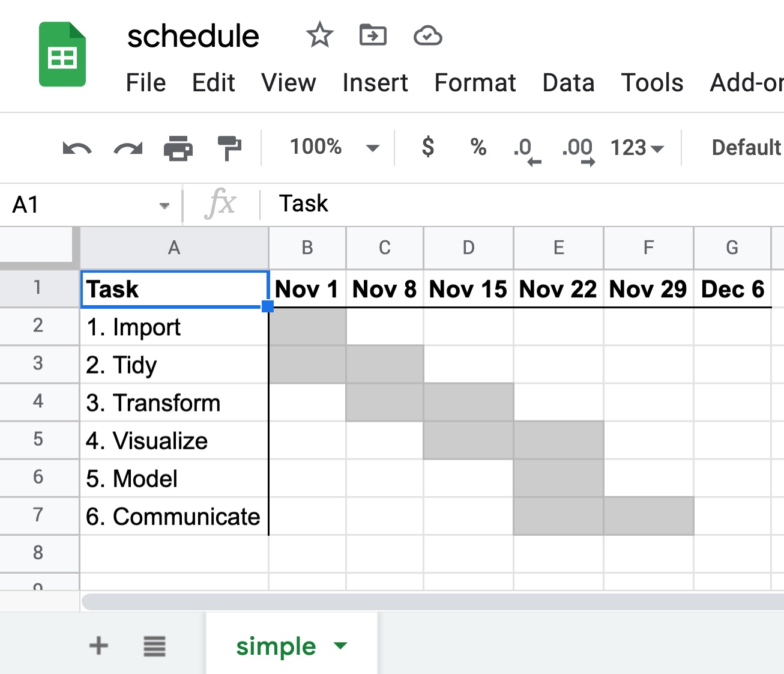Screen dimensions: 784x674
Task: Open the simple sheet tab arrow
Action: (340, 646)
